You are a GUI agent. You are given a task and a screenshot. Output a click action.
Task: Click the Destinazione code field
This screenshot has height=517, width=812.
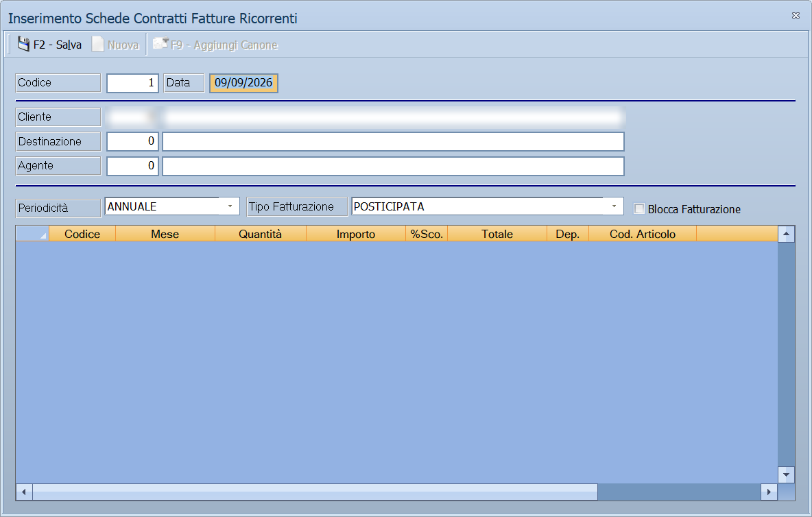coord(132,141)
